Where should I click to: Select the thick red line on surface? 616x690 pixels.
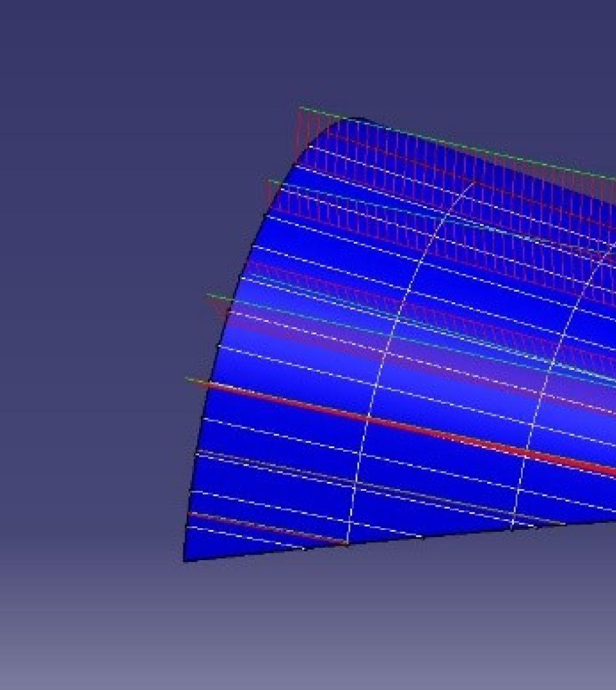(x=411, y=430)
